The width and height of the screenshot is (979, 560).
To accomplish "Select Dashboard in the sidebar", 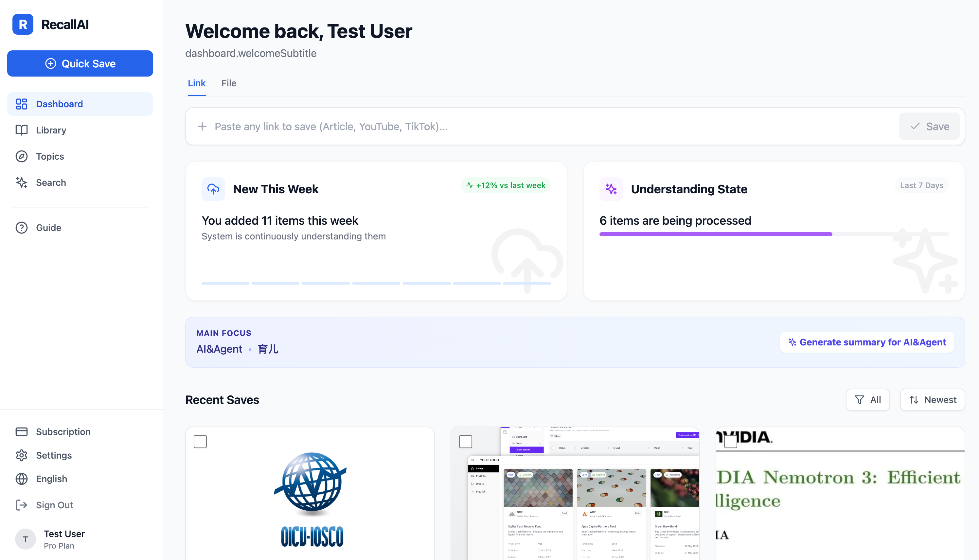I will click(59, 104).
